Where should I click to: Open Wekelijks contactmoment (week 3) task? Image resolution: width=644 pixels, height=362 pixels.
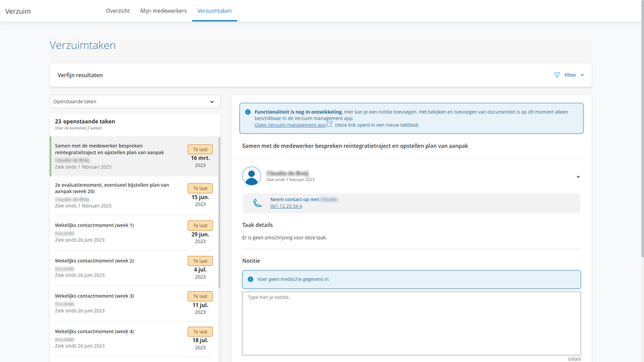[x=134, y=303]
